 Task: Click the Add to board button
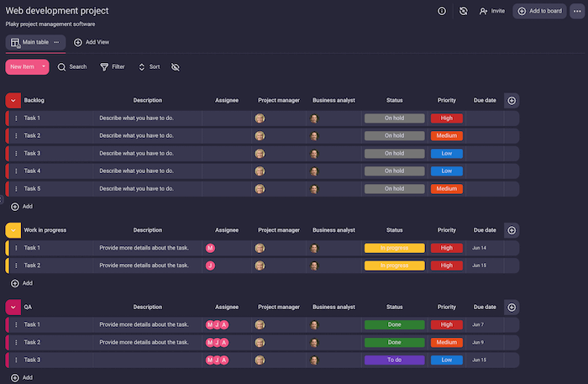tap(539, 11)
